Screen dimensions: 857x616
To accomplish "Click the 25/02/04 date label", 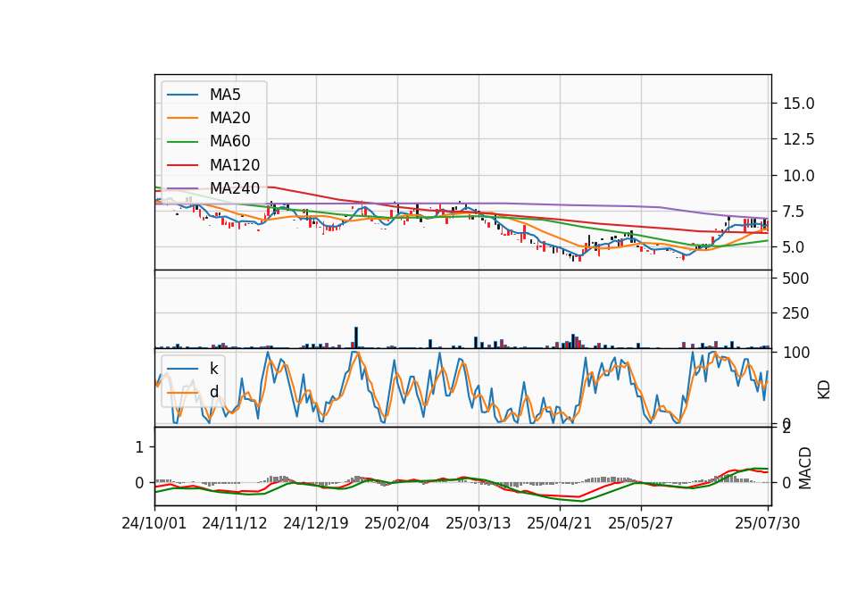I will [396, 523].
